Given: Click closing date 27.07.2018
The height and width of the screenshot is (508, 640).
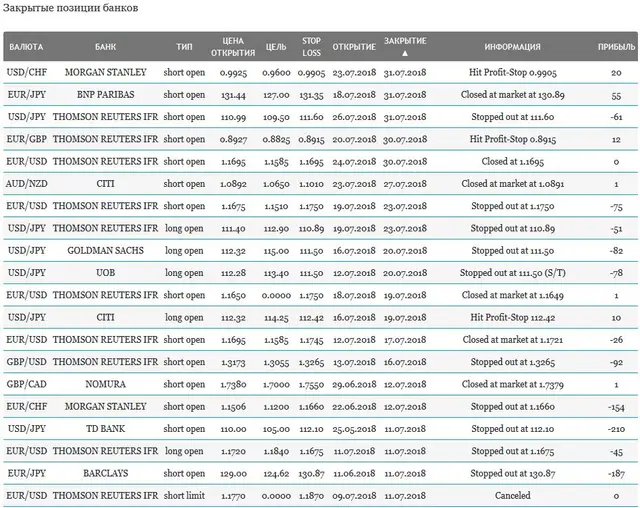Looking at the screenshot, I should [x=405, y=184].
